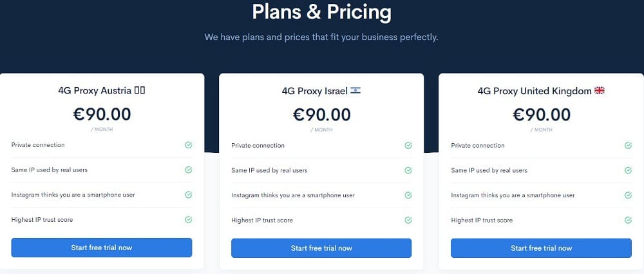Click Instagram smartphone checkmark in Israel plan
The width and height of the screenshot is (644, 274).
pos(408,195)
